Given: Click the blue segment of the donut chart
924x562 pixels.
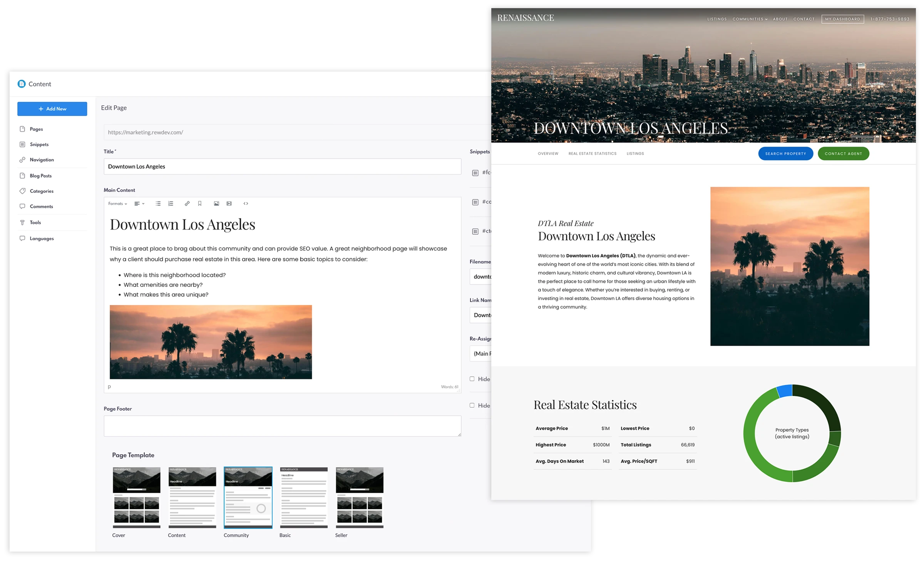Looking at the screenshot, I should coord(785,391).
